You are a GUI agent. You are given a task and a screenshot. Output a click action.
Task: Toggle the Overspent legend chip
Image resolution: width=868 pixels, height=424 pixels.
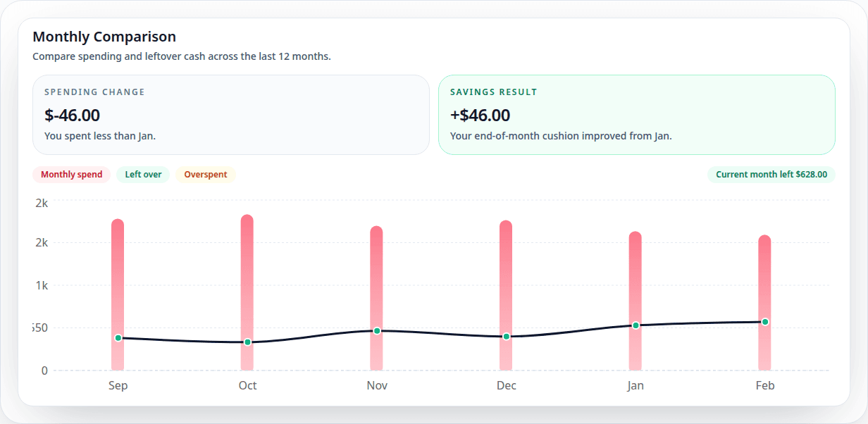pos(205,174)
